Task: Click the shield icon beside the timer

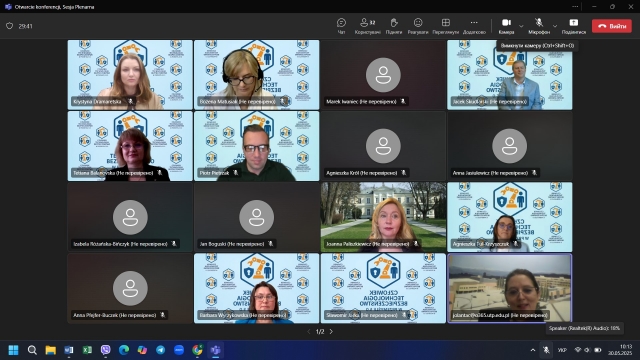Action: coord(9,26)
